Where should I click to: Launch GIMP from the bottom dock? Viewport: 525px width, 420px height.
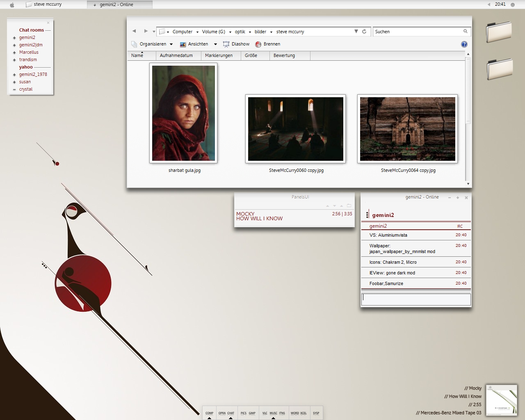[252, 413]
